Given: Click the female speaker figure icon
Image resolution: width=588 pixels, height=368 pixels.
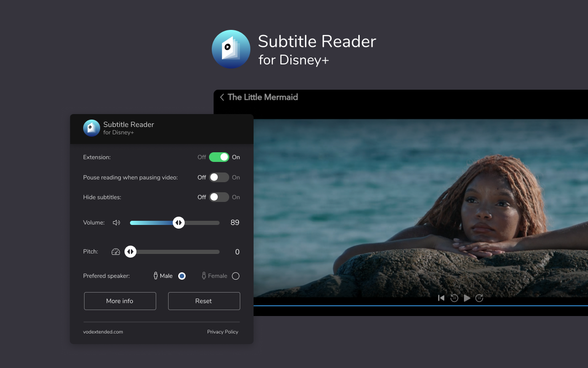Looking at the screenshot, I should pyautogui.click(x=204, y=276).
